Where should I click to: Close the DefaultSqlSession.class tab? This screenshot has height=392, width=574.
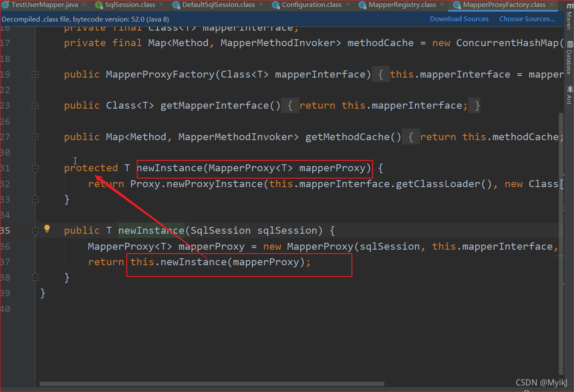click(x=261, y=5)
